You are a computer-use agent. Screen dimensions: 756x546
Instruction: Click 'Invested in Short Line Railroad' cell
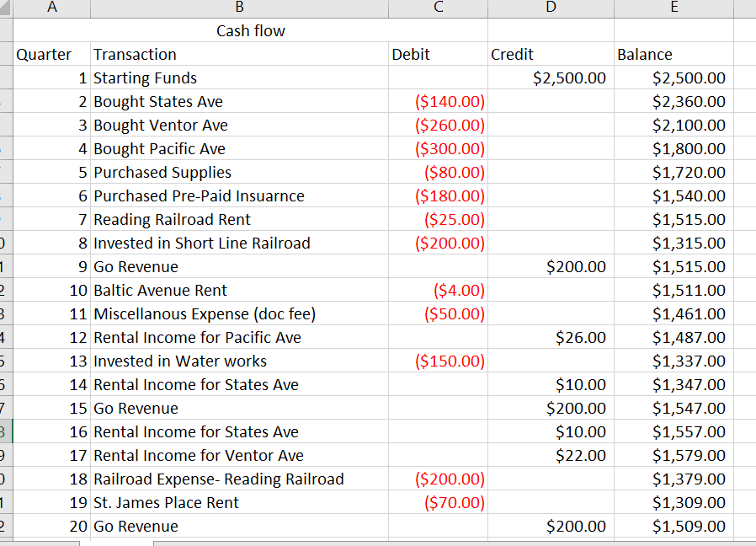coord(239,243)
